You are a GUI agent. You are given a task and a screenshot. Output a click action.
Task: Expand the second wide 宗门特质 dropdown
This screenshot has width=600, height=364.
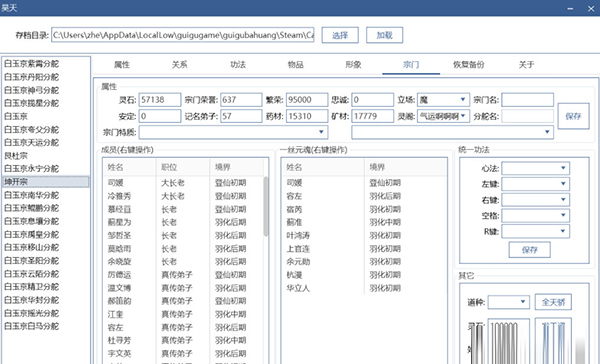click(452, 132)
